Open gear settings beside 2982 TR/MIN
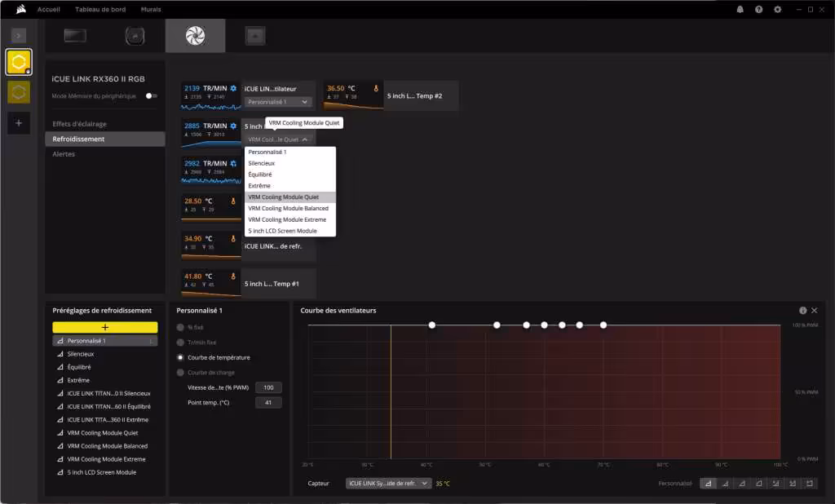 tap(233, 164)
